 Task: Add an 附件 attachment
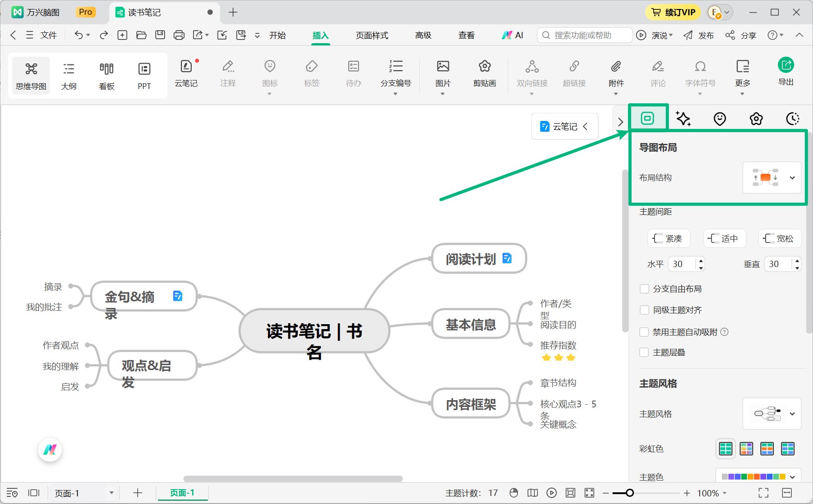[616, 74]
